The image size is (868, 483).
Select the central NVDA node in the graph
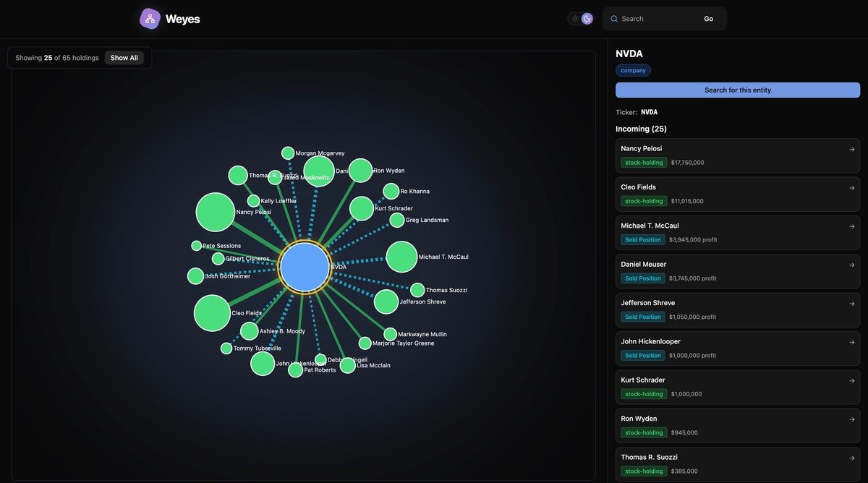(305, 267)
